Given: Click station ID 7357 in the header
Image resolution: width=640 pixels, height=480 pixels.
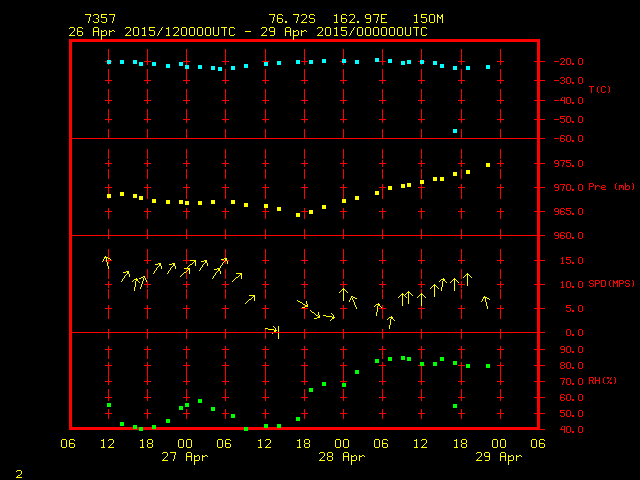Looking at the screenshot, I should [101, 19].
